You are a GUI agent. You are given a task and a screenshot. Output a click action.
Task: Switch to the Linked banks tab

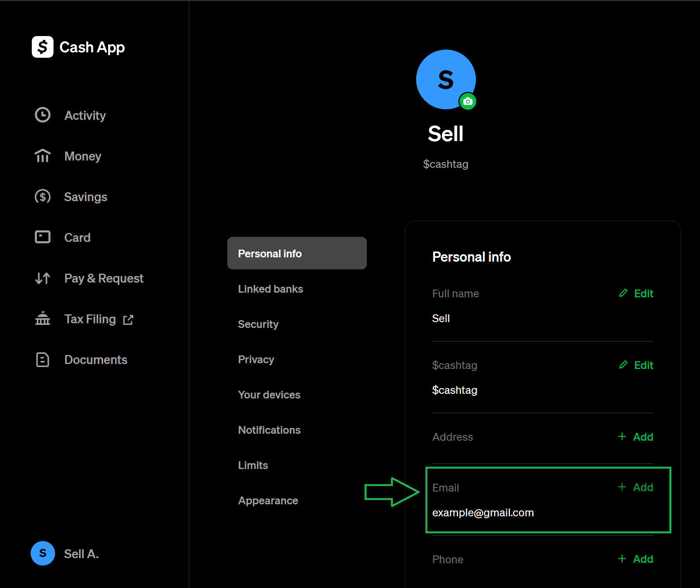(x=270, y=289)
